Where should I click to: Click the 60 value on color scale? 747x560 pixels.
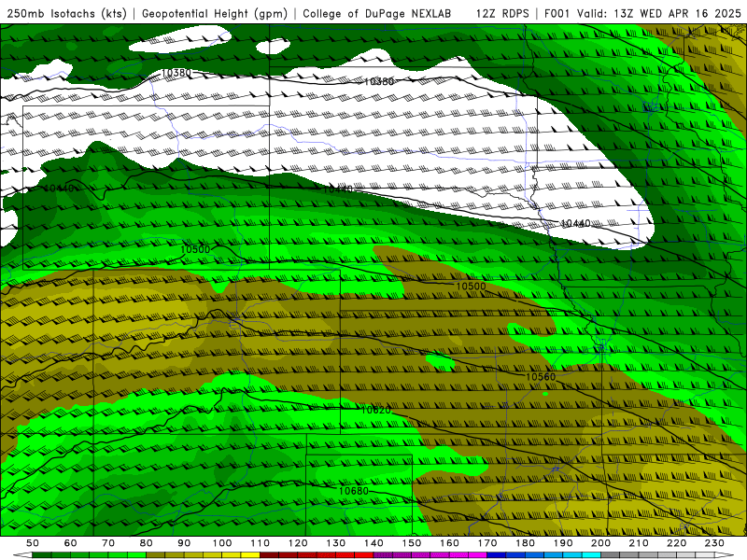[x=70, y=543]
